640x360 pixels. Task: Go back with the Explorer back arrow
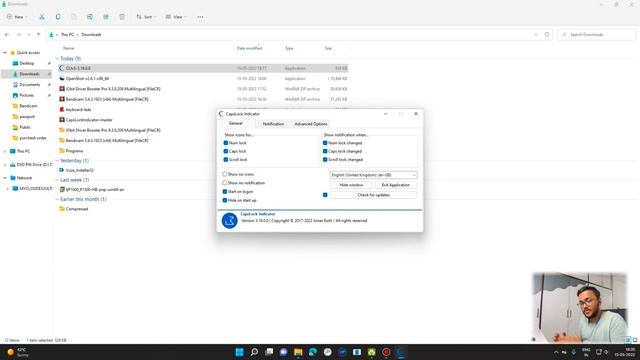[7, 35]
